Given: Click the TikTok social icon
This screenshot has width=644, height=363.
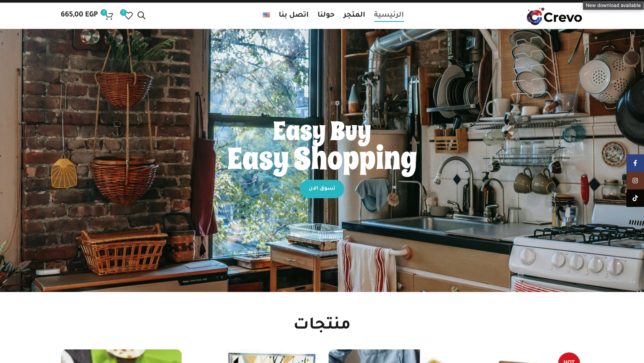Looking at the screenshot, I should click(635, 198).
